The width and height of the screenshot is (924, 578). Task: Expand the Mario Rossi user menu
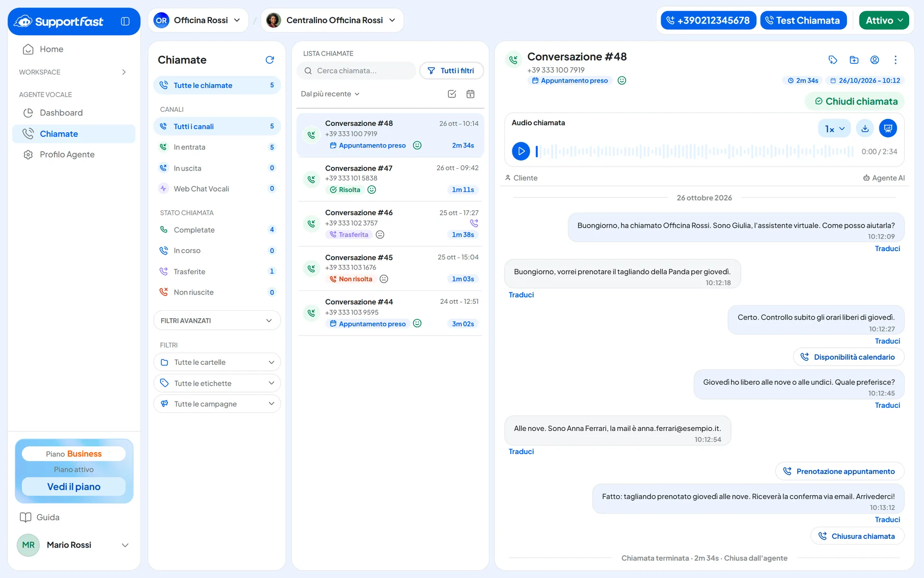(74, 545)
